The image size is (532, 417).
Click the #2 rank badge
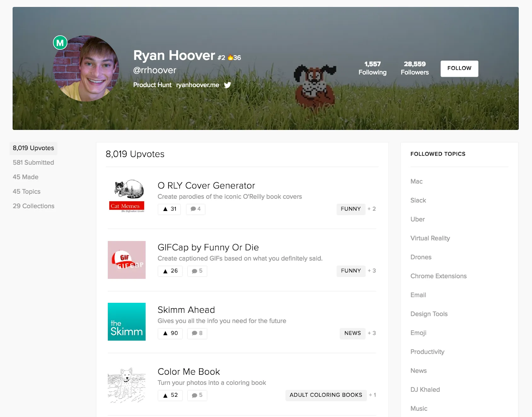pyautogui.click(x=221, y=58)
